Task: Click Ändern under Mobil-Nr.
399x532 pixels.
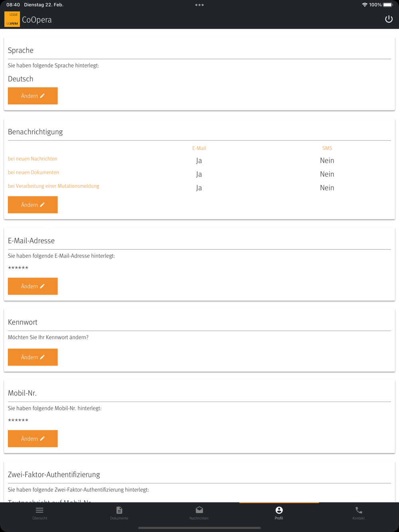Action: point(33,438)
